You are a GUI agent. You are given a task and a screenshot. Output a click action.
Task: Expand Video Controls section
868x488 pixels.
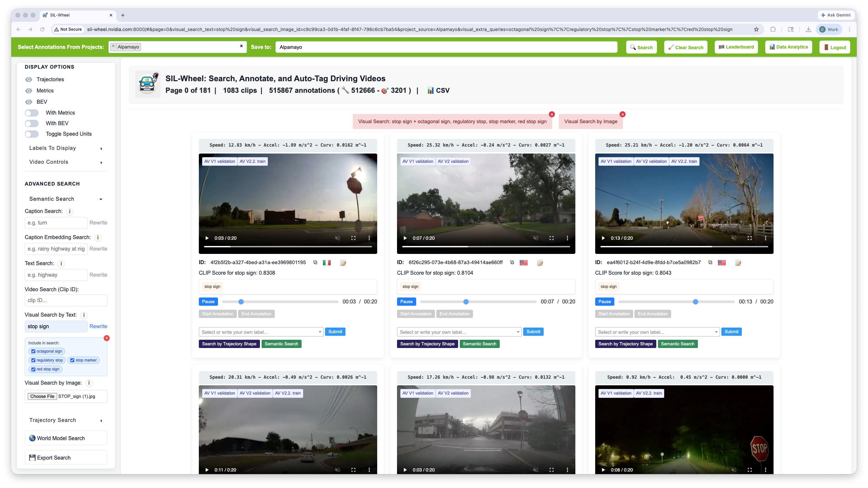pyautogui.click(x=66, y=162)
